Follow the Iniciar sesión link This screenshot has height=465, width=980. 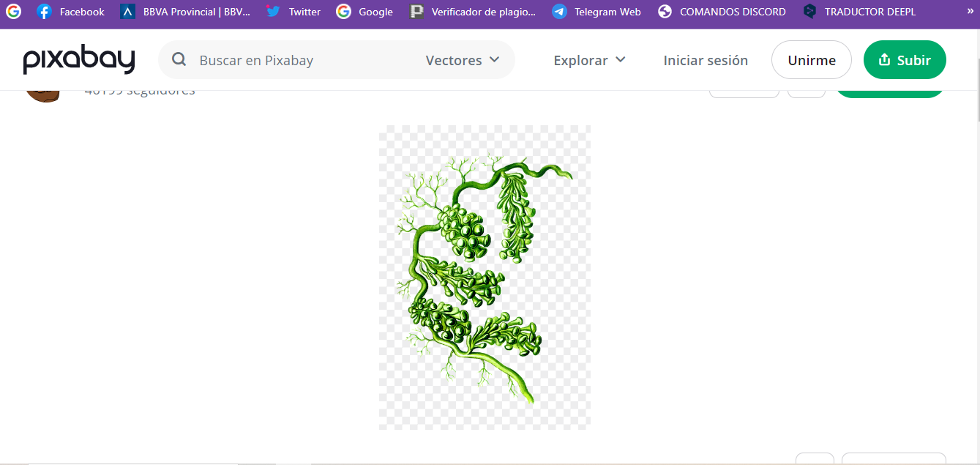[706, 60]
